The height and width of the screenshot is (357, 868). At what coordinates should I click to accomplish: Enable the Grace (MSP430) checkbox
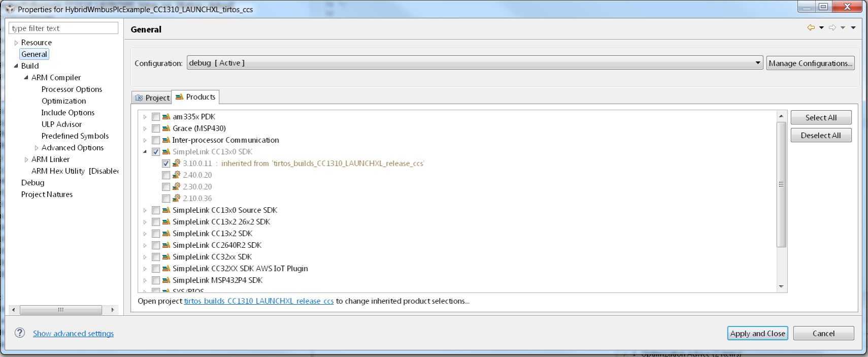[156, 128]
